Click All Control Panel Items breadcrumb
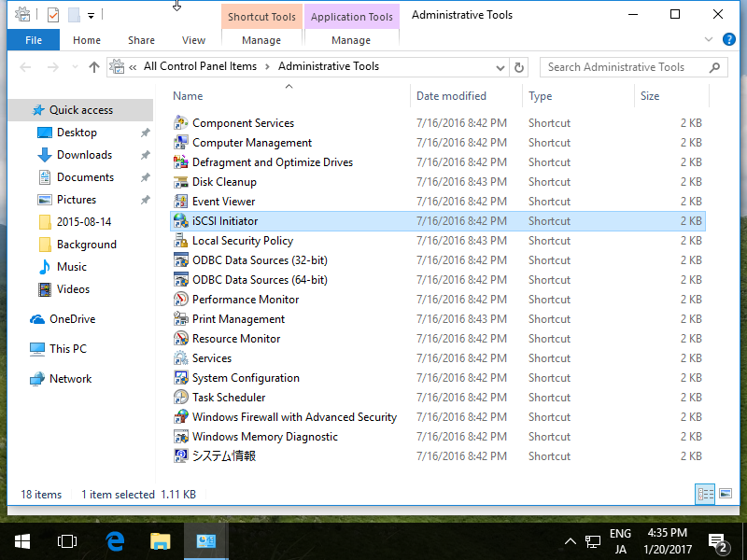This screenshot has height=560, width=747. 200,66
